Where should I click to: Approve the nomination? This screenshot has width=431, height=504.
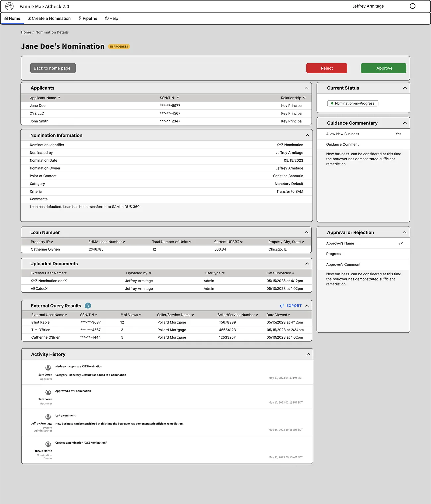(x=384, y=68)
